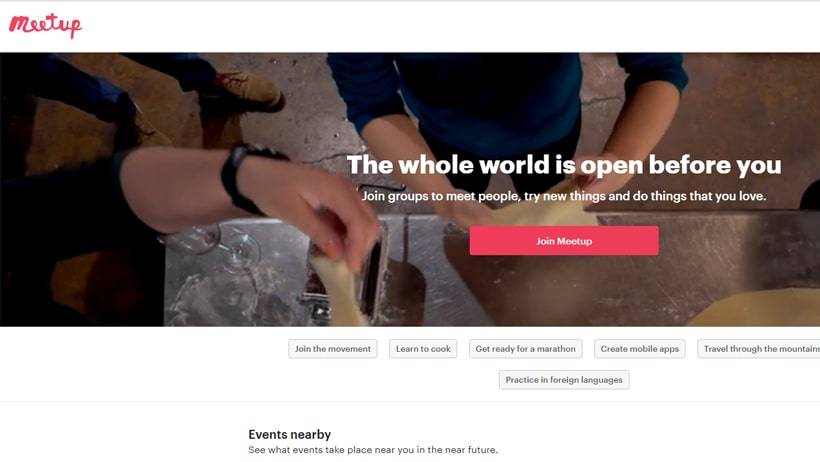Click the headline The whole world is open before you

(x=564, y=165)
